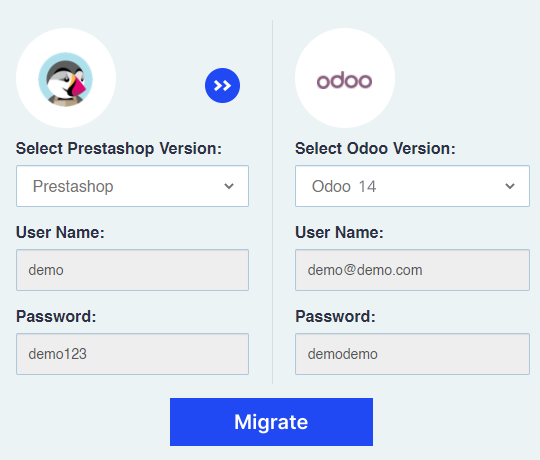Click the Prestashop User Name label
This screenshot has width=540, height=460.
[x=60, y=232]
